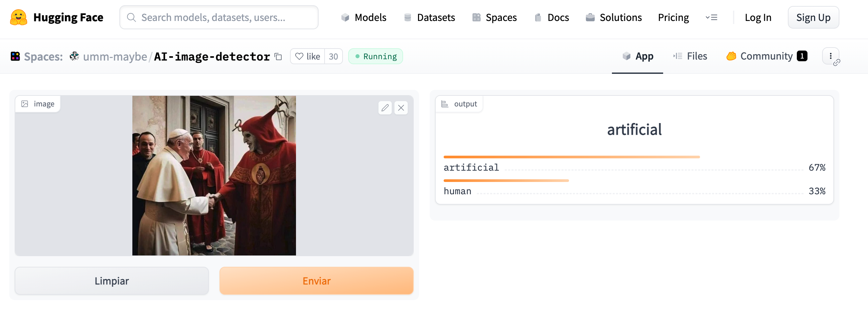Open the three-dot Space options menu
868x322 pixels.
[830, 56]
